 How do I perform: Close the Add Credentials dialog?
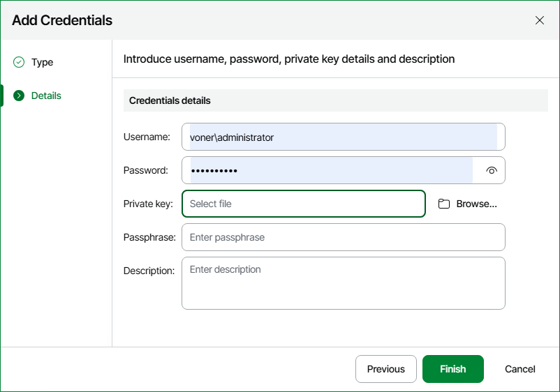click(540, 20)
